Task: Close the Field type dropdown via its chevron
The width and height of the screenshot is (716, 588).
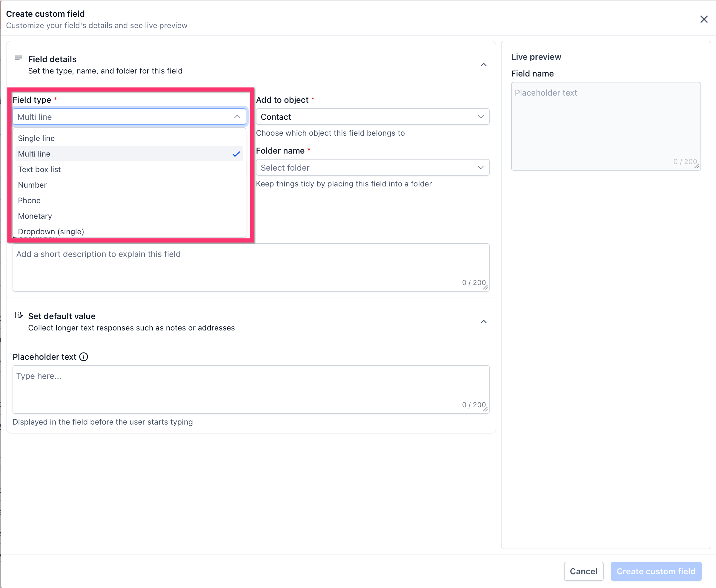Action: click(237, 117)
